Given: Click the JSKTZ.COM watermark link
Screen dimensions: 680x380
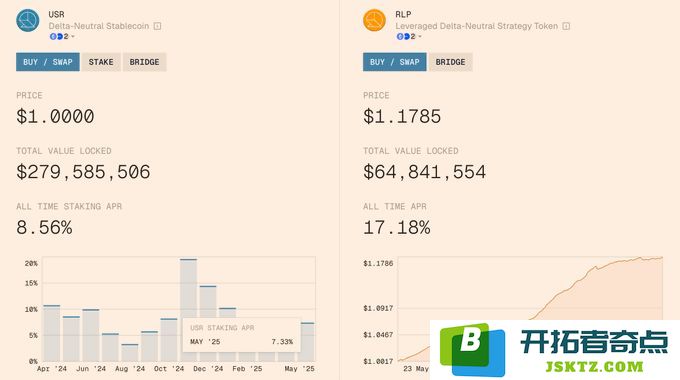Looking at the screenshot, I should coord(594,367).
